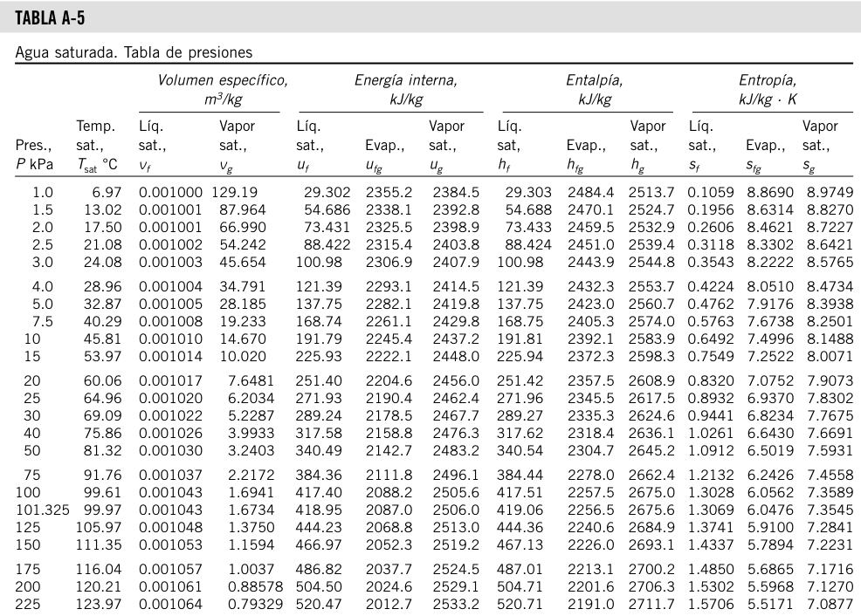Select the specific volume value 0.88578

tap(255, 586)
